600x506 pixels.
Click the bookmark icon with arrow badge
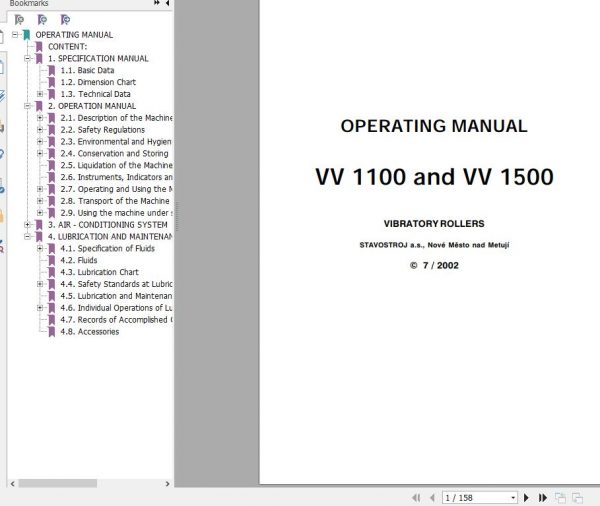point(65,19)
